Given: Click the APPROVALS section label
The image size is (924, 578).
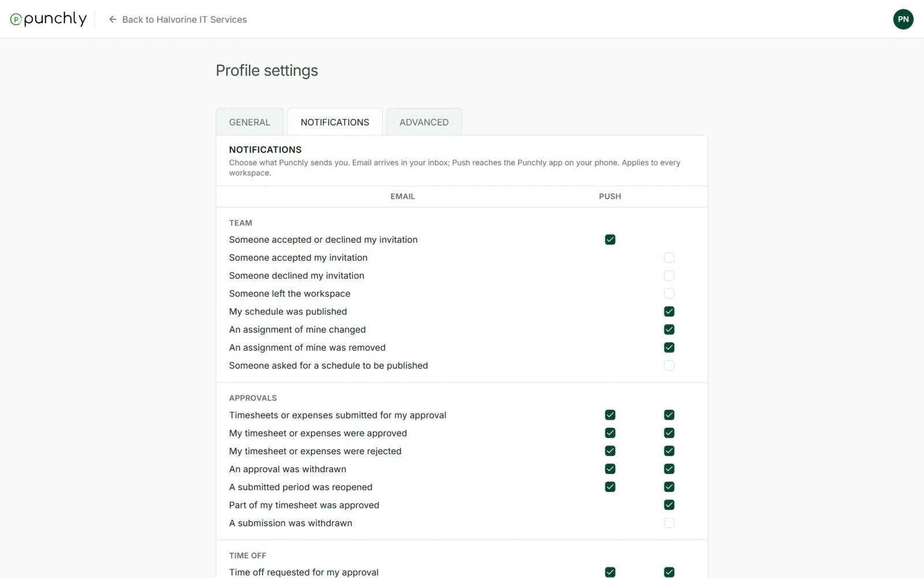Looking at the screenshot, I should tap(253, 398).
